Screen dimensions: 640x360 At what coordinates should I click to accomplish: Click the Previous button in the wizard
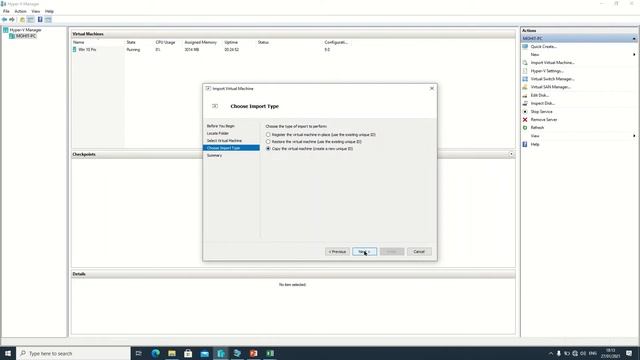(x=337, y=252)
